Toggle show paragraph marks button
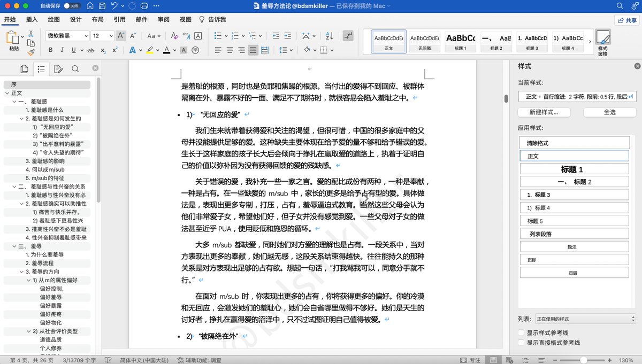 click(348, 36)
